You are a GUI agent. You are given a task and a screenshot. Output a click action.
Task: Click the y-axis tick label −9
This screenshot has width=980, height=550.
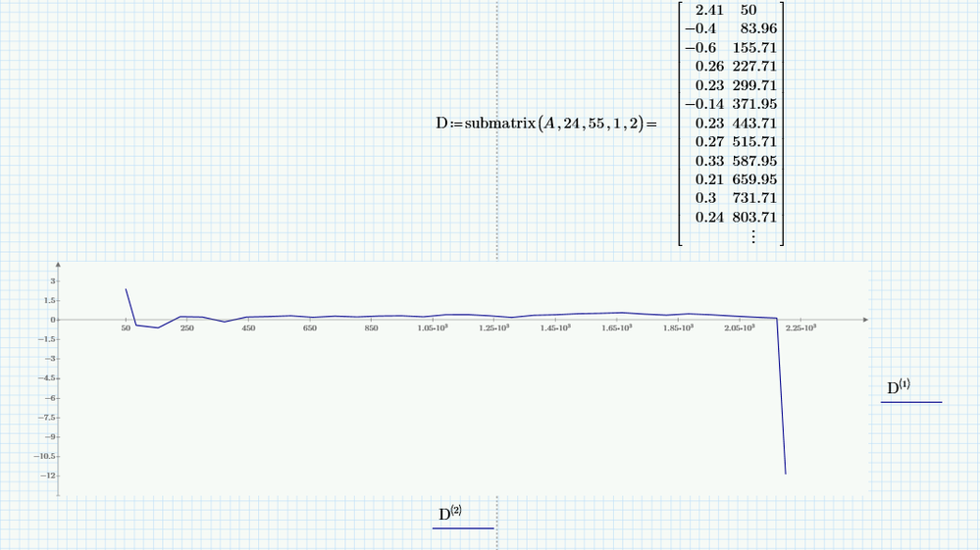coord(50,436)
